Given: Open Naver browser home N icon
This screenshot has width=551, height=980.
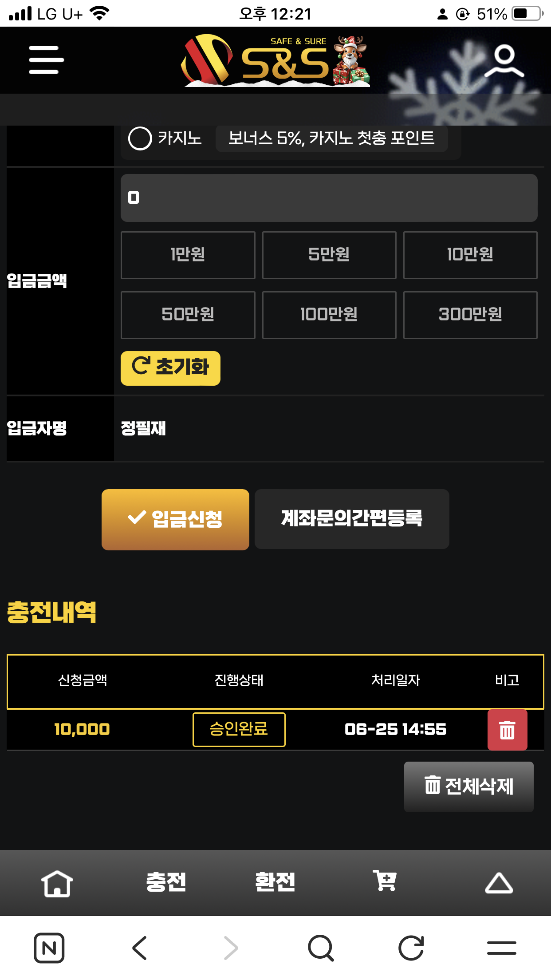Looking at the screenshot, I should 49,948.
